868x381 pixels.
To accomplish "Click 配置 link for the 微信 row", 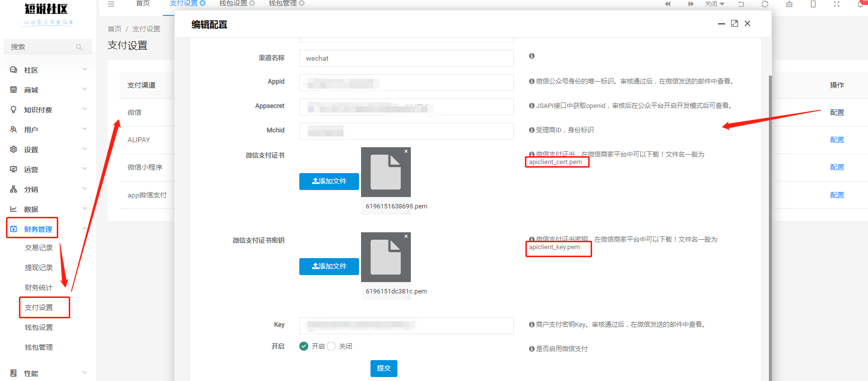I will [837, 112].
